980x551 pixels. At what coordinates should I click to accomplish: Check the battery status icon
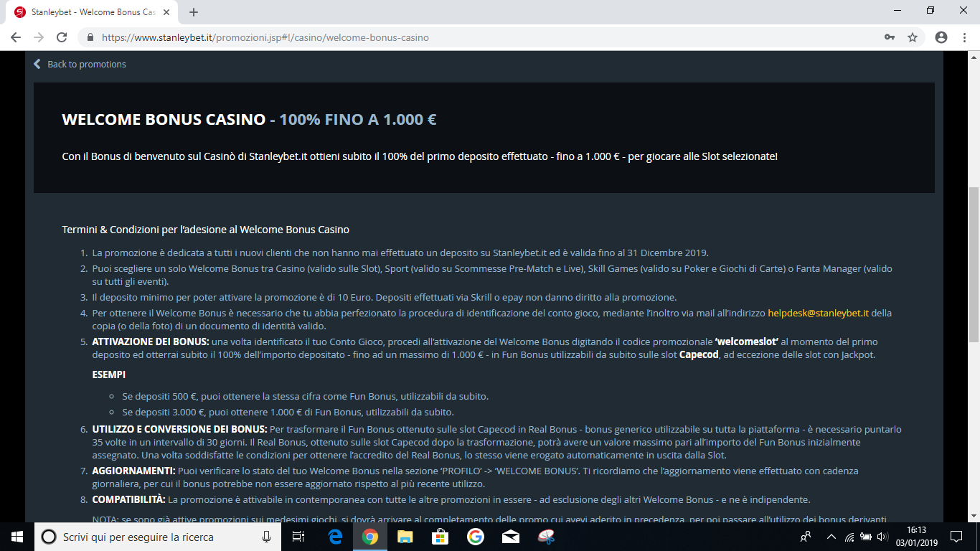(866, 537)
